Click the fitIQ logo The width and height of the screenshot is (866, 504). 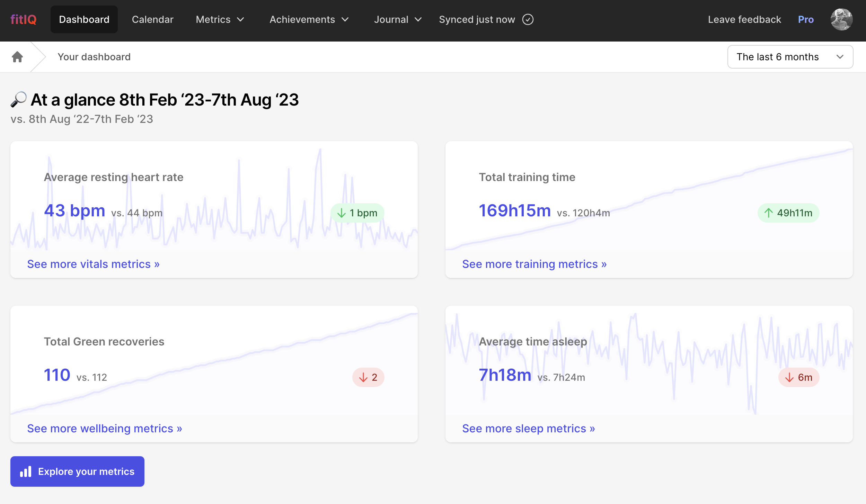pos(23,19)
